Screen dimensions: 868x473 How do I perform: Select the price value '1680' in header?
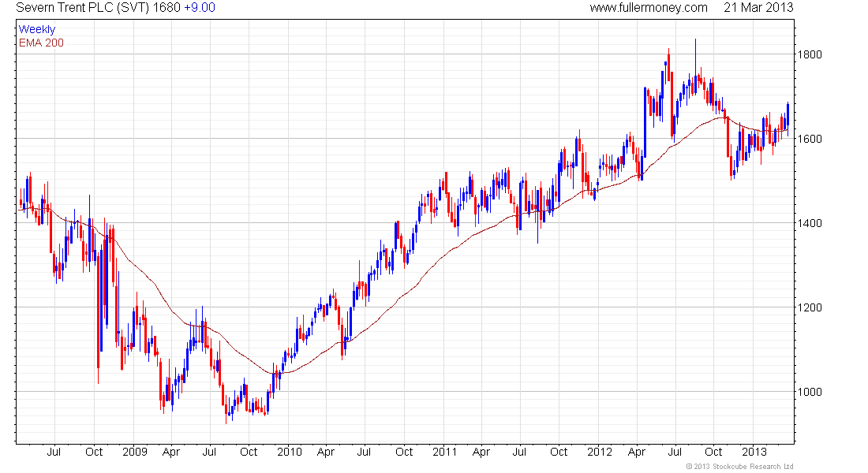(x=166, y=8)
